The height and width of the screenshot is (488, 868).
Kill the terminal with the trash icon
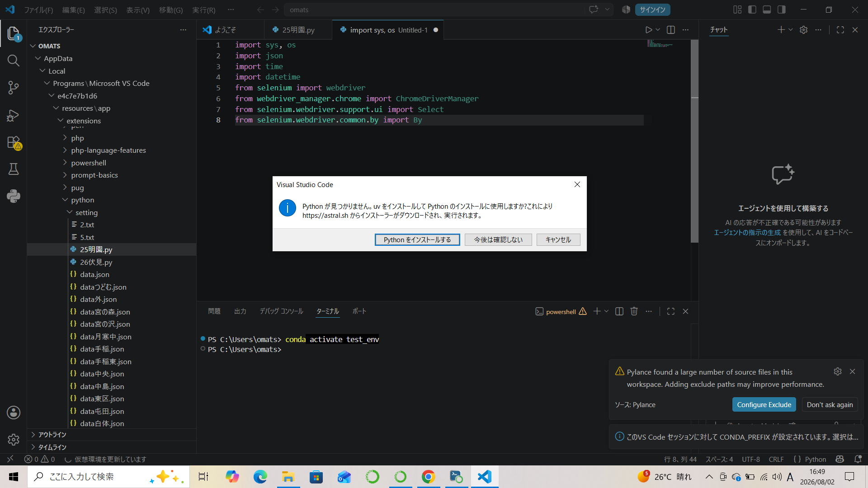[x=634, y=311]
